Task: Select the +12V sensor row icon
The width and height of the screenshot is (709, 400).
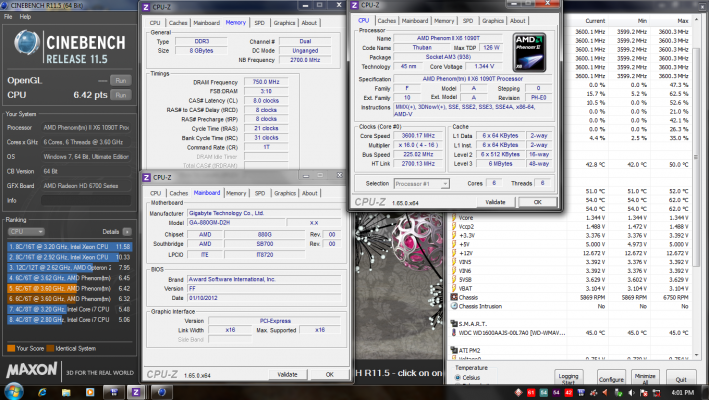Action: tap(454, 253)
